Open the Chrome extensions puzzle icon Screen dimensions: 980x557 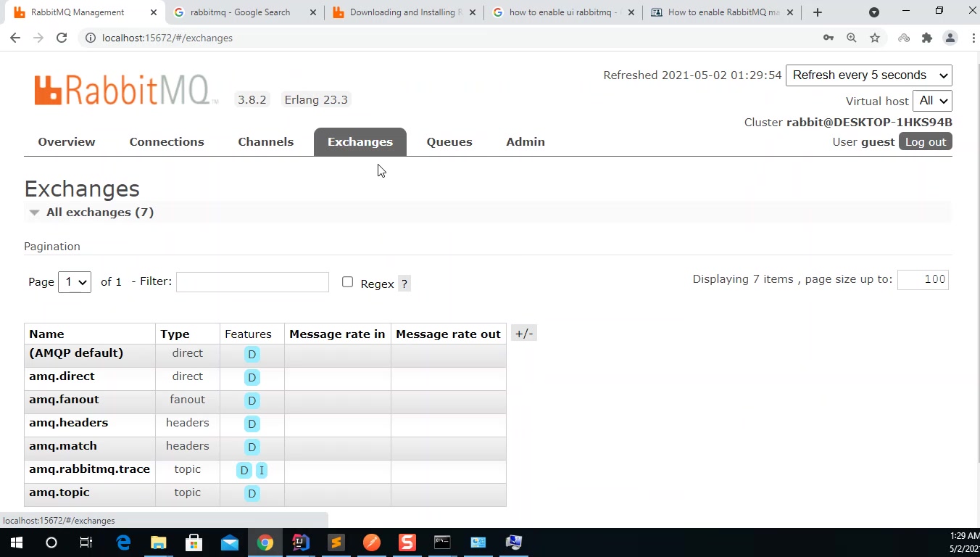coord(927,38)
